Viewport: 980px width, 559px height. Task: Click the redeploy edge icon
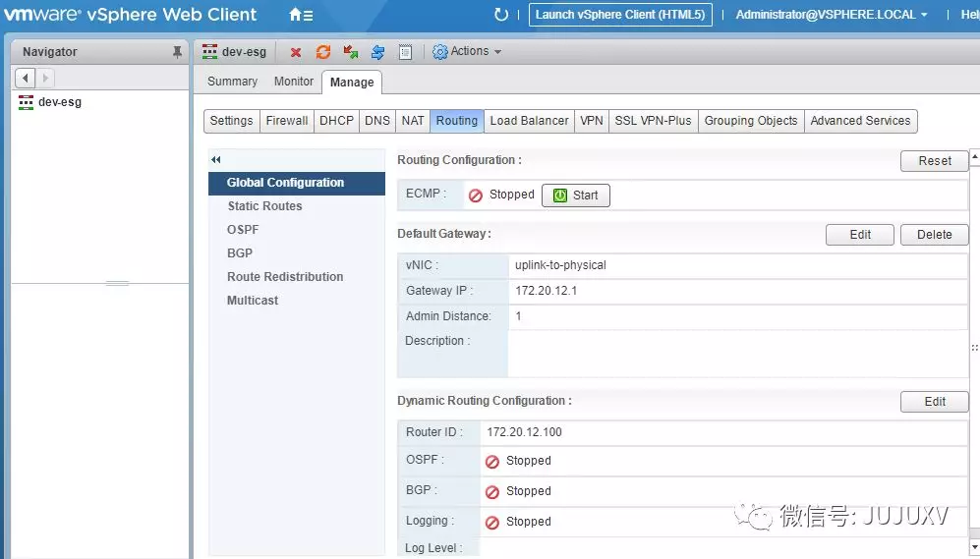[351, 52]
